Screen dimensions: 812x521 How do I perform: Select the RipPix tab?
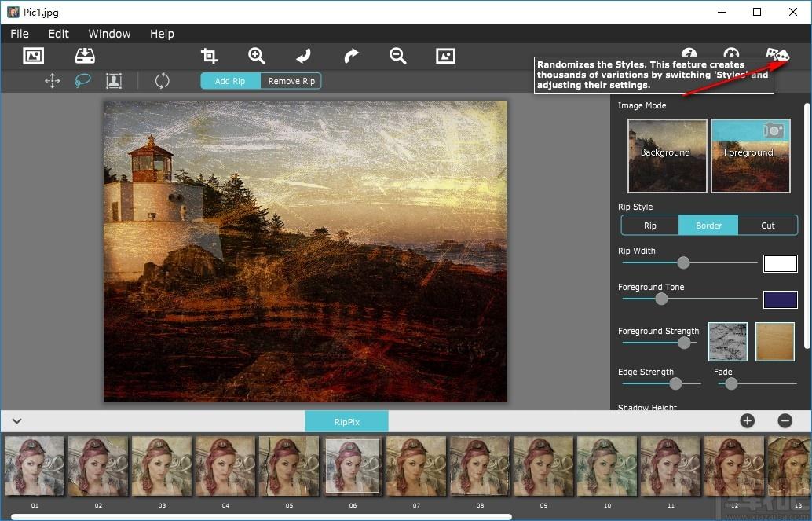(346, 421)
